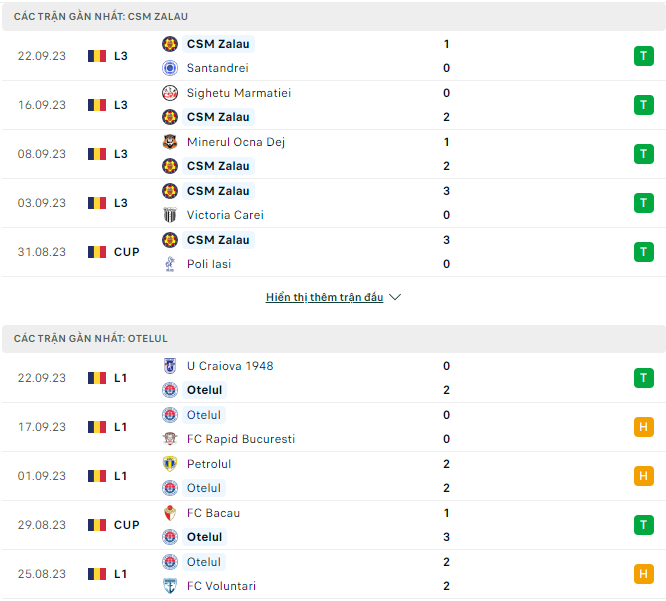Open the orange H badge for Rapid Bucuresti match

coord(644,427)
